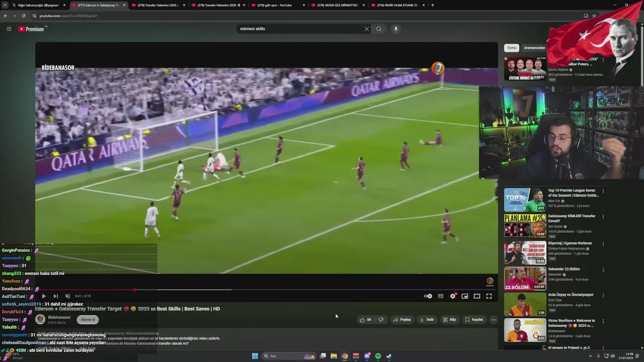Open the tab search dropdown arrow
644x362 pixels.
coord(5,5)
